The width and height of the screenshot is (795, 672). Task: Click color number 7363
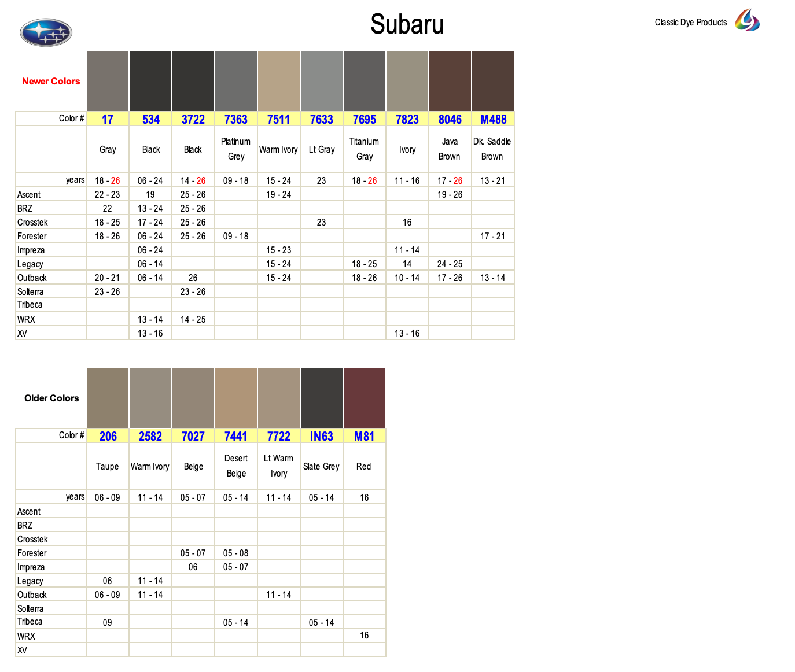point(236,119)
